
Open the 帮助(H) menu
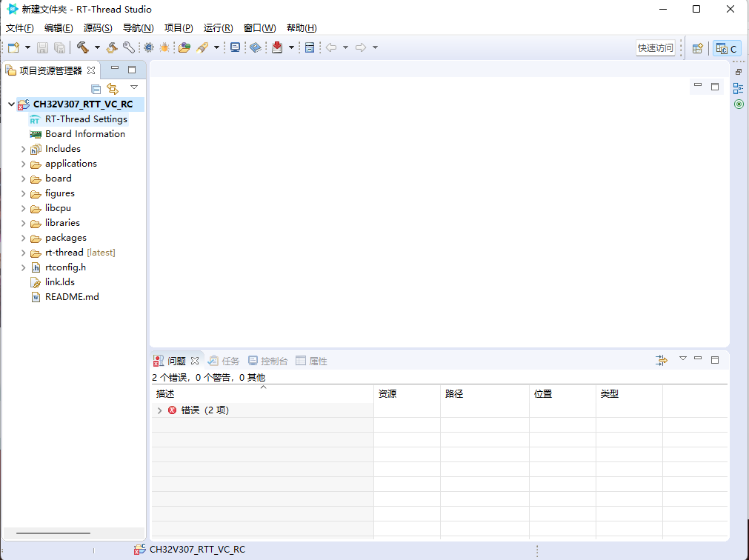[302, 28]
